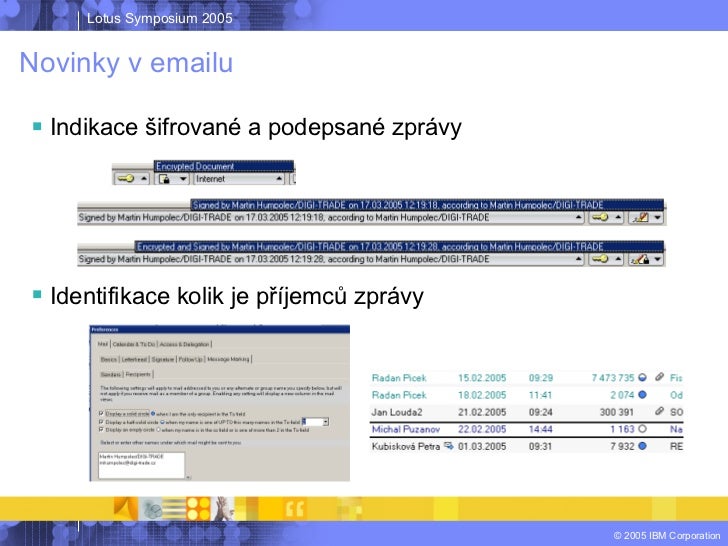Click the key icon in the 12:19:18 status bar
This screenshot has height=546, width=728.
tap(600, 217)
